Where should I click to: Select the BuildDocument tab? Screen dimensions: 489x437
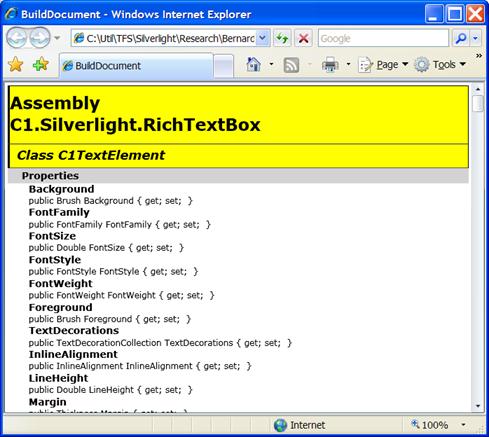pyautogui.click(x=136, y=66)
